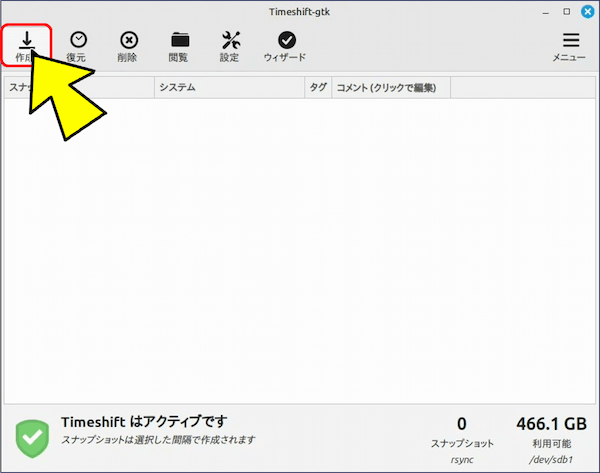Sort by the タグ column header
The height and width of the screenshot is (473, 600).
(x=318, y=87)
